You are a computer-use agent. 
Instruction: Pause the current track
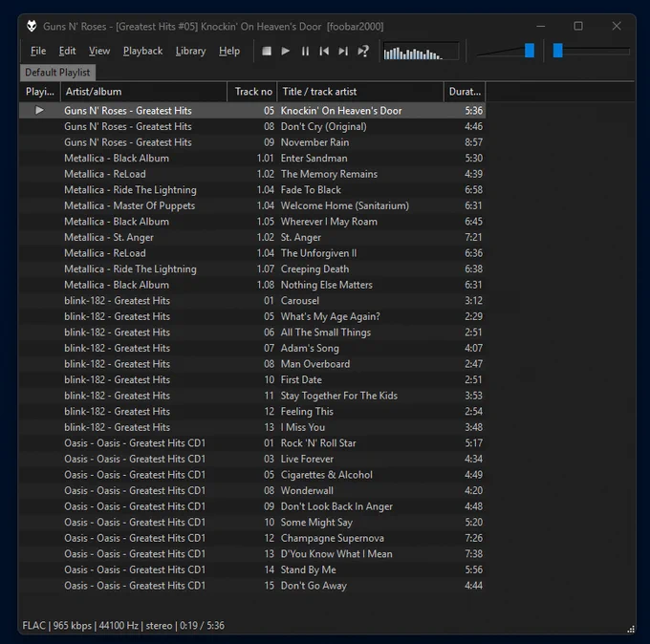point(305,51)
